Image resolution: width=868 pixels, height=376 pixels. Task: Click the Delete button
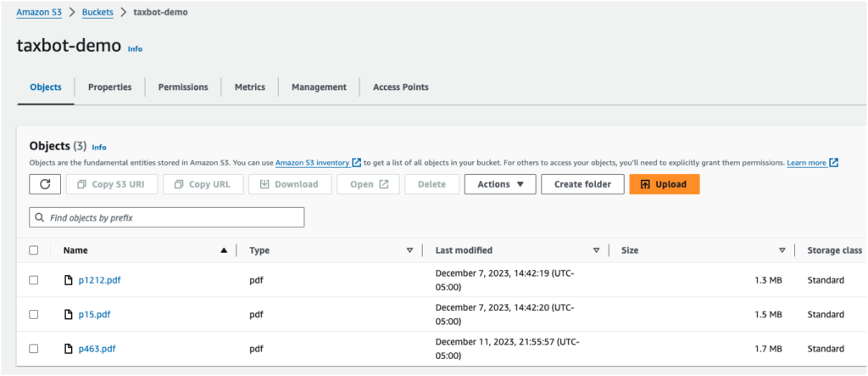[x=431, y=184]
